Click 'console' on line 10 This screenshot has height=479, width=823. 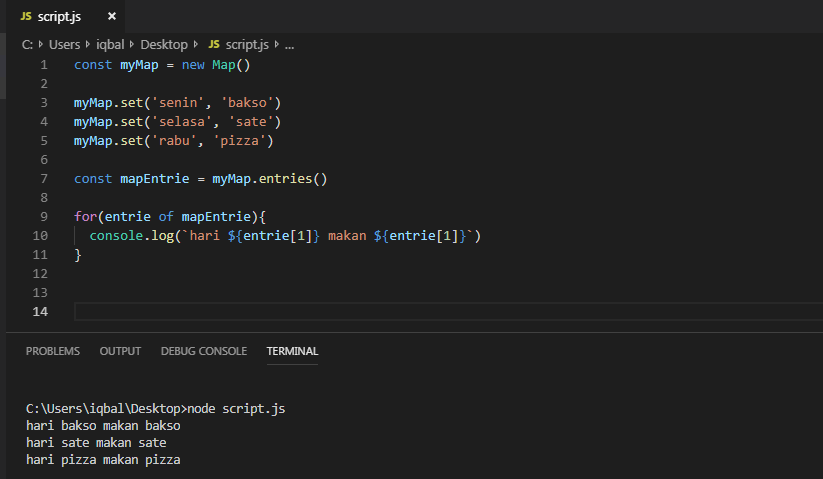pos(117,236)
